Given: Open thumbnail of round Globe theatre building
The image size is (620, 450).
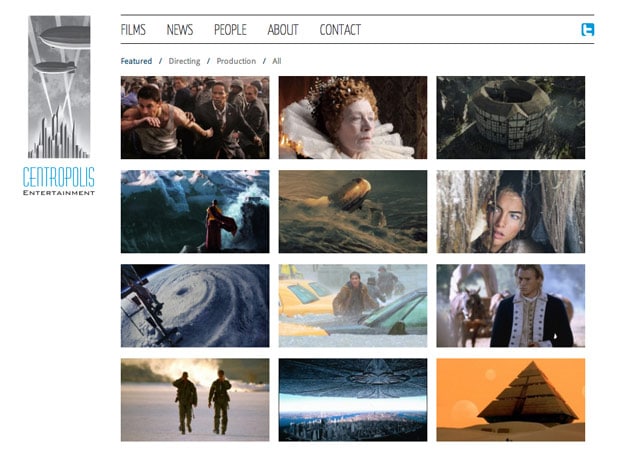Looking at the screenshot, I should tap(510, 117).
